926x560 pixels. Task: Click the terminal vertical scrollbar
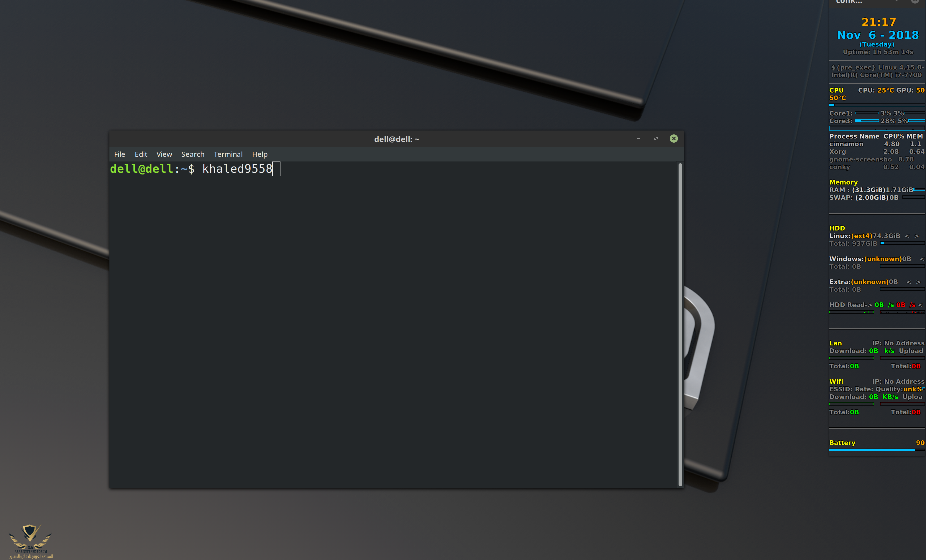click(680, 325)
